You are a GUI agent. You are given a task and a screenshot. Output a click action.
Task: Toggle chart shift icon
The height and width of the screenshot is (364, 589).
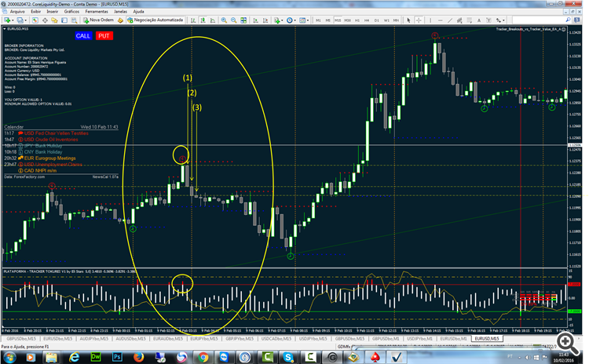265,20
